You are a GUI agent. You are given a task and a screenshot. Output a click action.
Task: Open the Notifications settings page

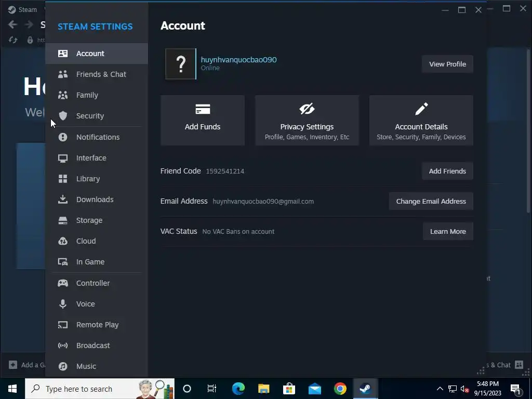pyautogui.click(x=96, y=137)
